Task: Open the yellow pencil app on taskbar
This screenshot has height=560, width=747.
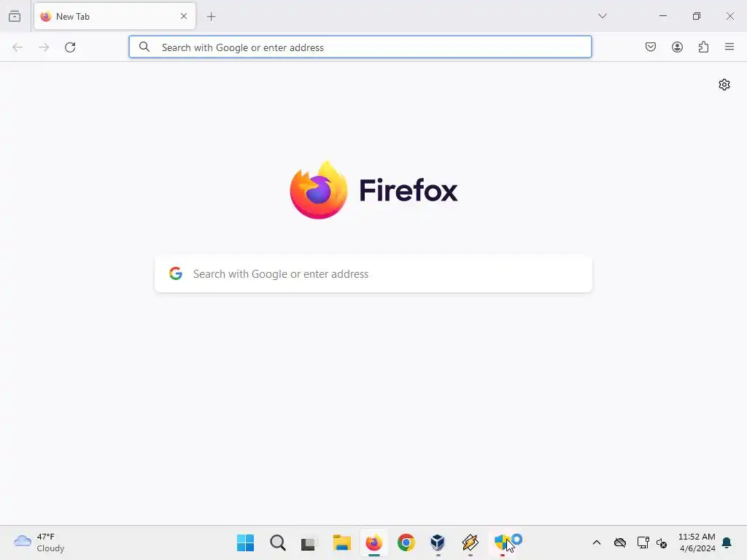Action: tap(471, 542)
